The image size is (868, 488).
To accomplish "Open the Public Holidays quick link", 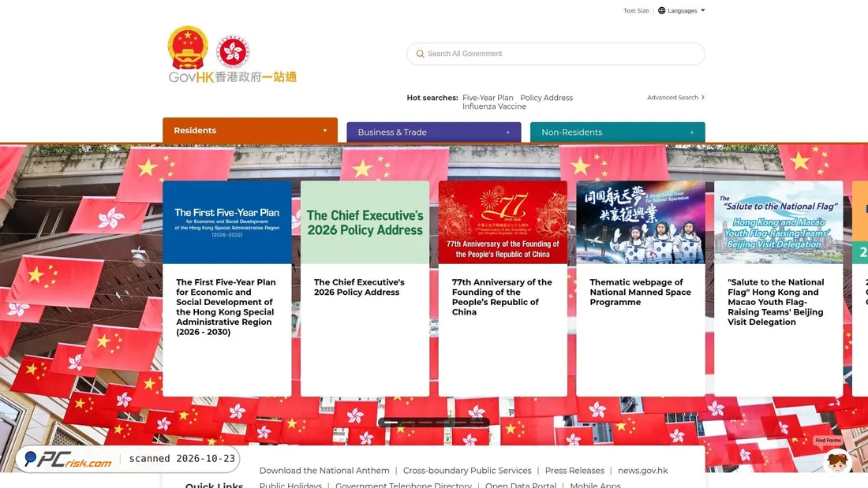I will (290, 485).
